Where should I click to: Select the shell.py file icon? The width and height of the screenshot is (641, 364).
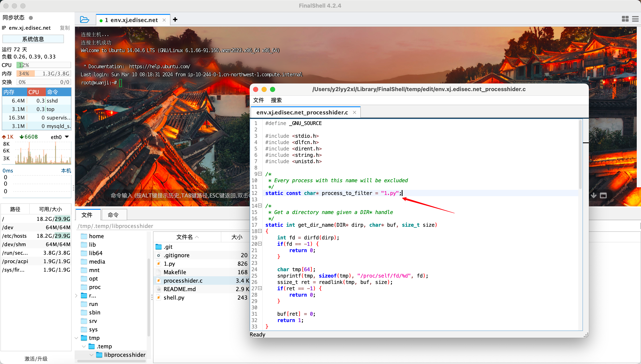click(159, 297)
